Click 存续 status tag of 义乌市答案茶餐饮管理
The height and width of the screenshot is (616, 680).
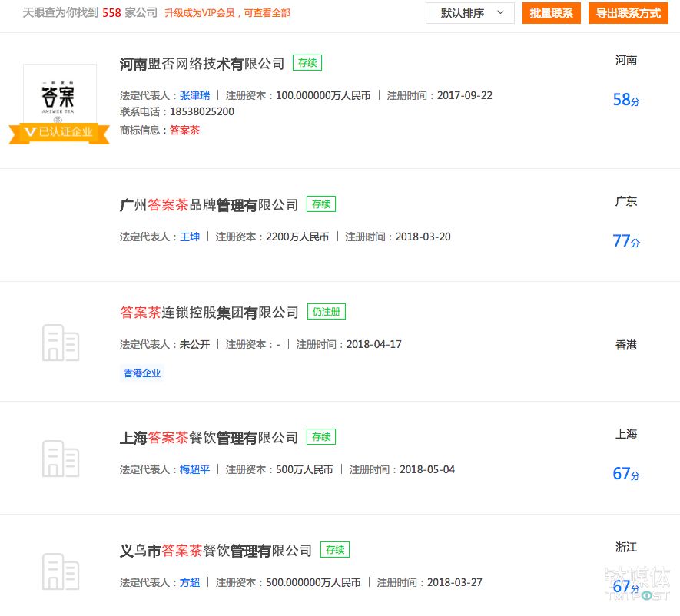tap(335, 550)
